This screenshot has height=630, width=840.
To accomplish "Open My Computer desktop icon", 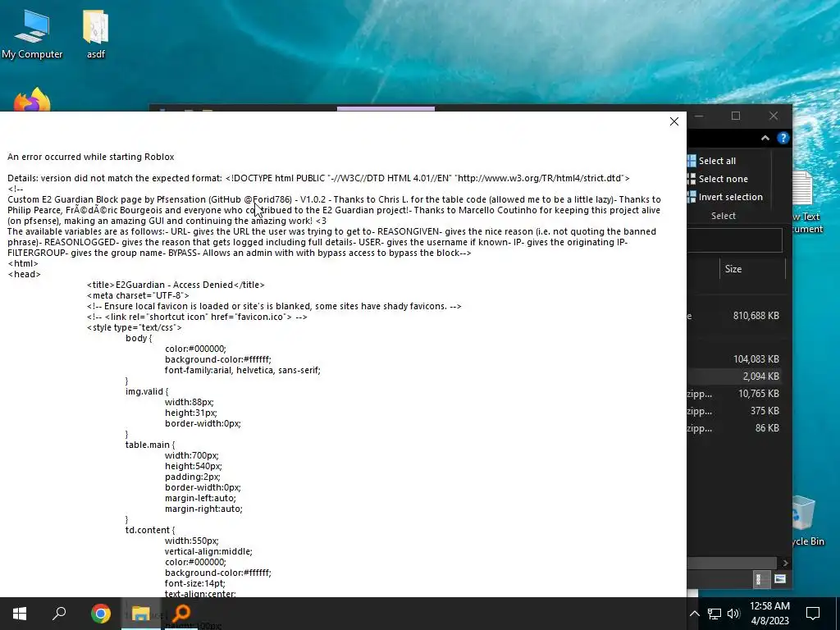I will pos(32,34).
